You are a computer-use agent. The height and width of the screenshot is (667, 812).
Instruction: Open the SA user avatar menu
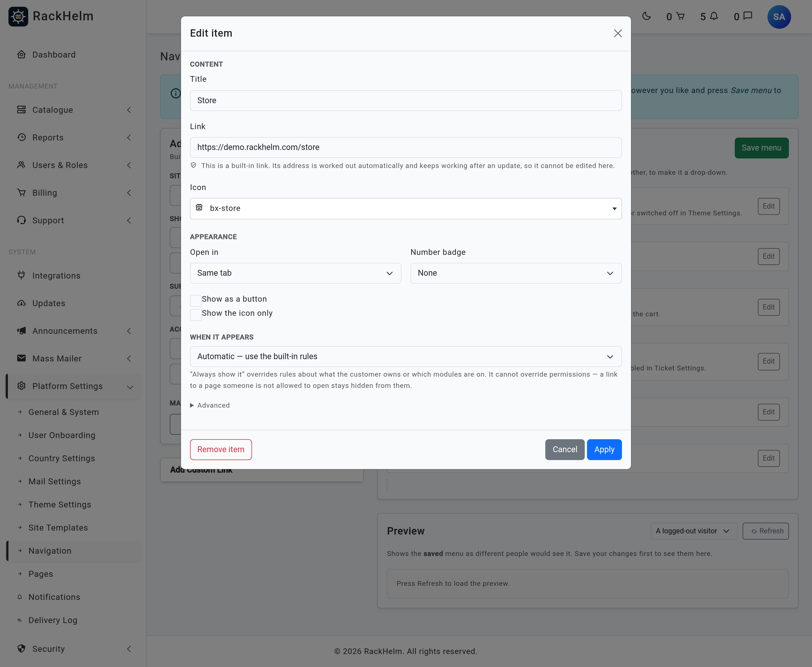tap(779, 17)
